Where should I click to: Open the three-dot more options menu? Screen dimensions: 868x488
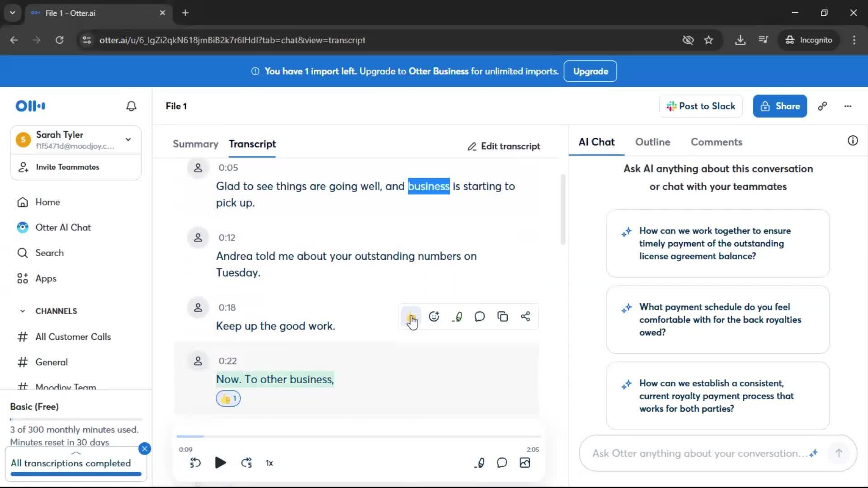(848, 106)
